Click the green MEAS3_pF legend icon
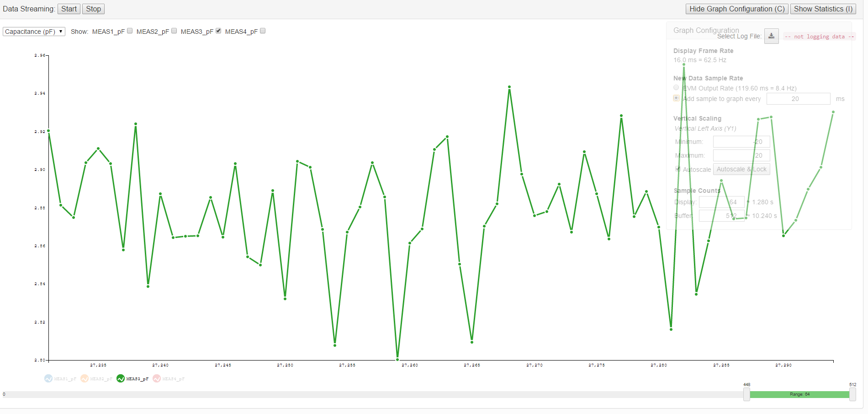The width and height of the screenshot is (868, 414). pyautogui.click(x=121, y=378)
